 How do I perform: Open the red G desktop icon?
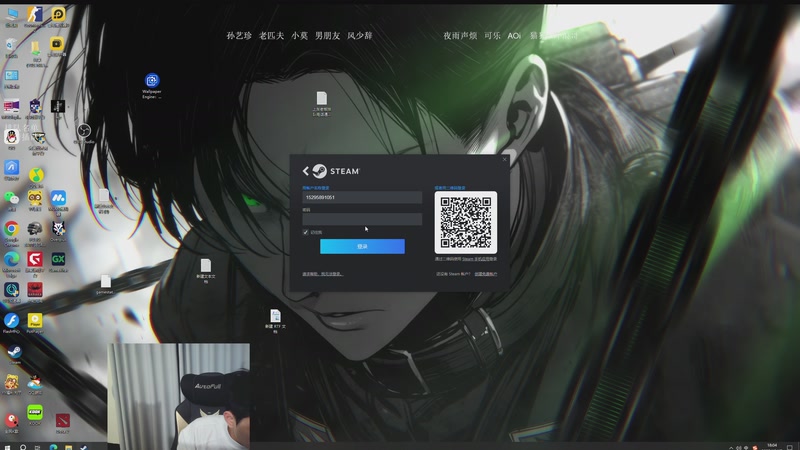pos(35,260)
